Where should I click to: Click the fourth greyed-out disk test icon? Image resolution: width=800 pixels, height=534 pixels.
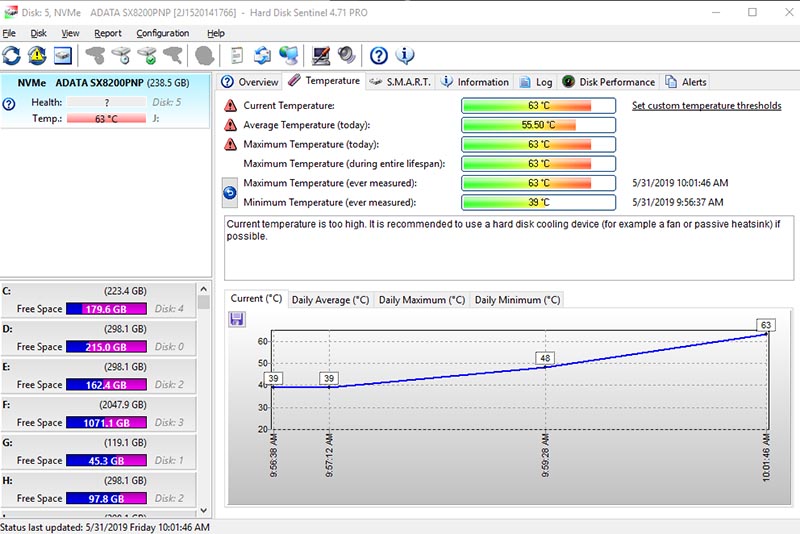(x=172, y=56)
